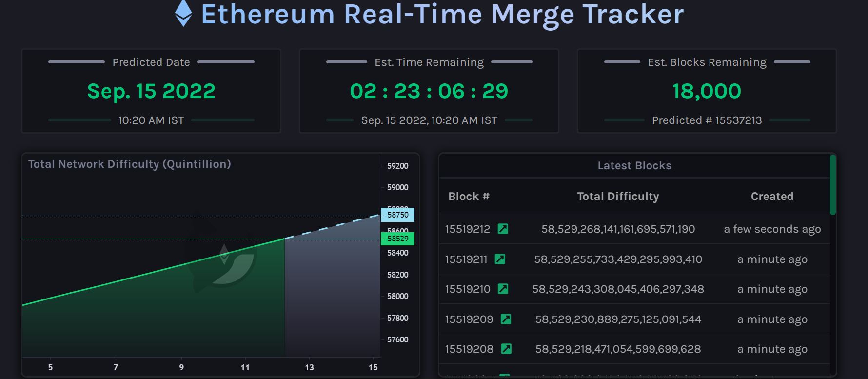This screenshot has width=868, height=379.
Task: Sort by the Block # column header
Action: 468,196
